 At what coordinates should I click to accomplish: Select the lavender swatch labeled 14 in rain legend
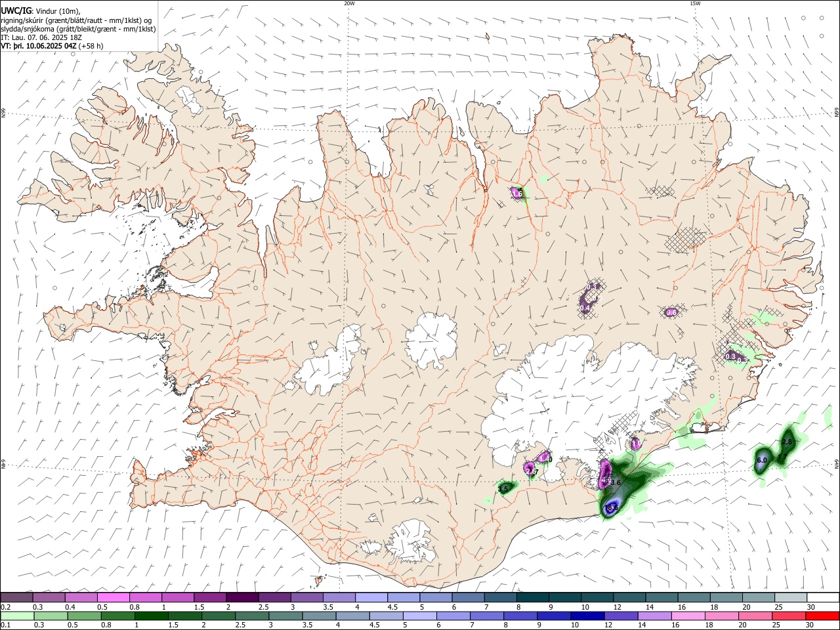click(x=654, y=616)
